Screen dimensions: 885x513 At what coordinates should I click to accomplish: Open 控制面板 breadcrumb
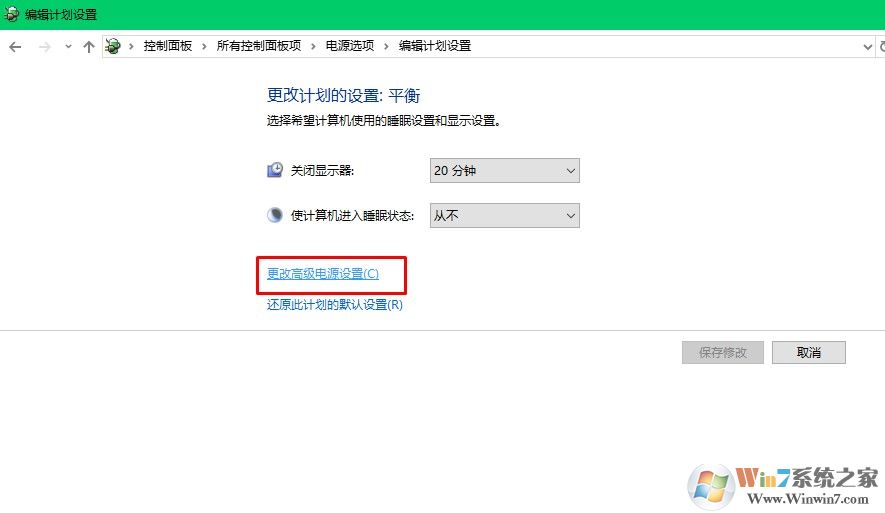[x=168, y=46]
